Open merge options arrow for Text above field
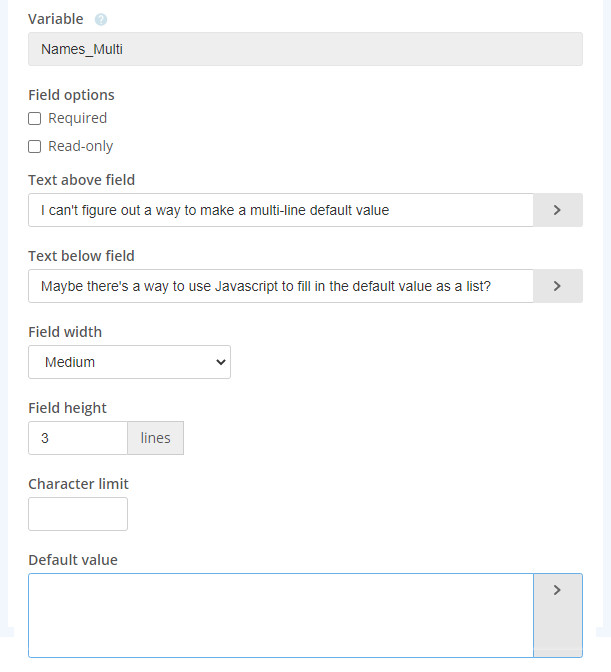The image size is (611, 672). tap(557, 210)
